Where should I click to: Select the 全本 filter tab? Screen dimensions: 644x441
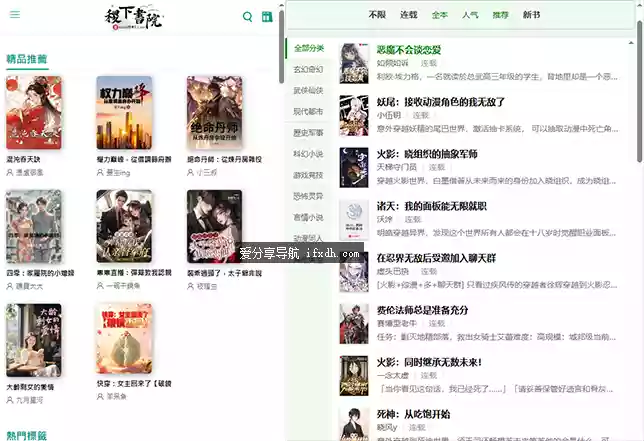[x=439, y=15]
